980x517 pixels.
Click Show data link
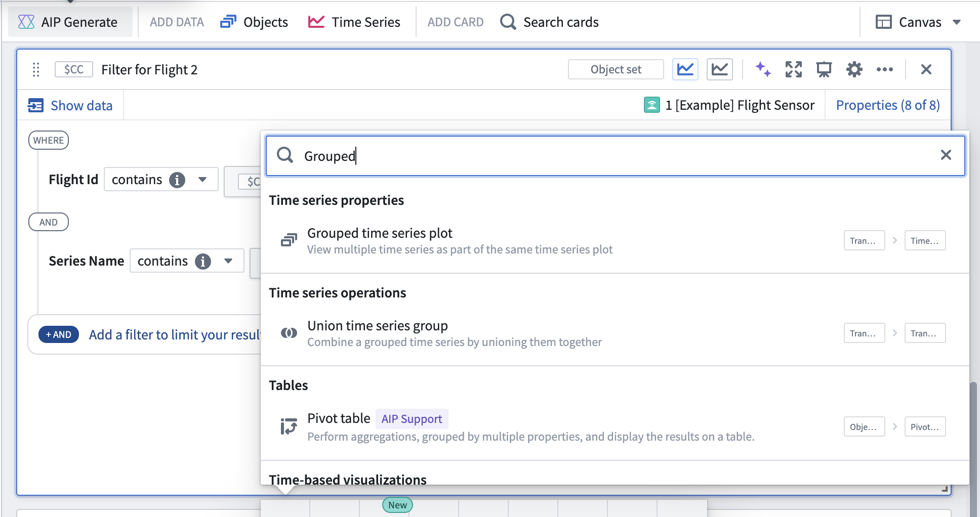pyautogui.click(x=70, y=105)
